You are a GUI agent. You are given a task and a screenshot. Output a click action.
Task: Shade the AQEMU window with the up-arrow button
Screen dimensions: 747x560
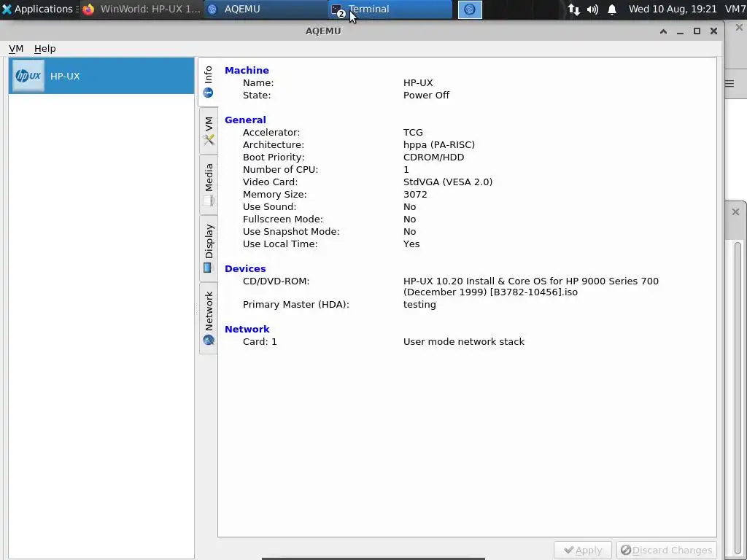[663, 31]
